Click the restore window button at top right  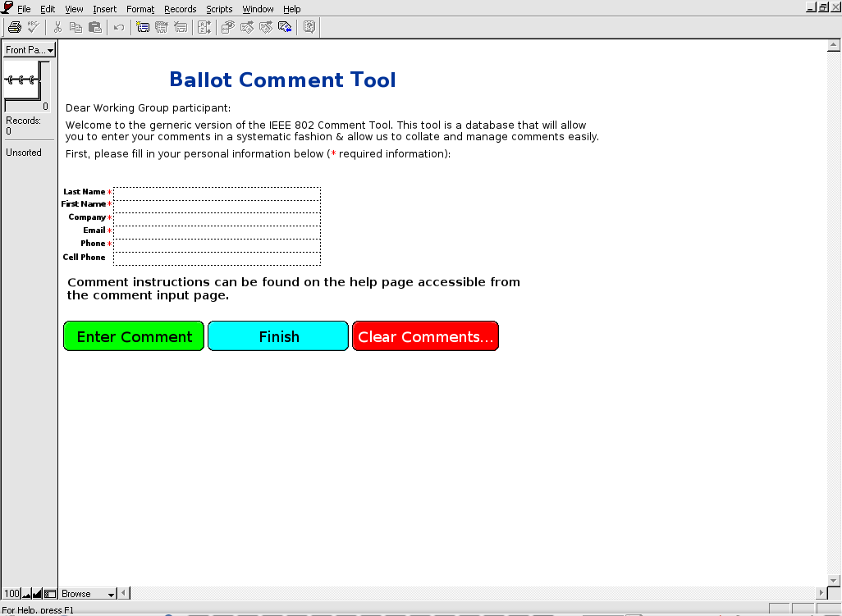823,7
